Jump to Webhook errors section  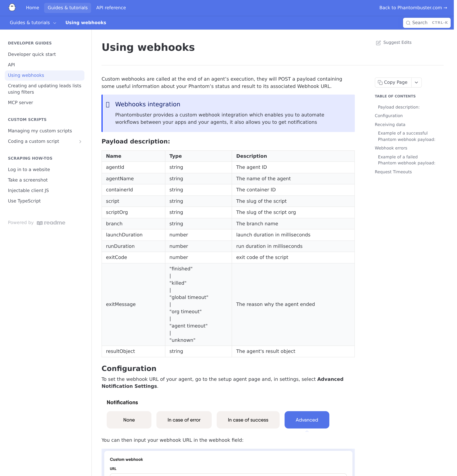coord(391,148)
